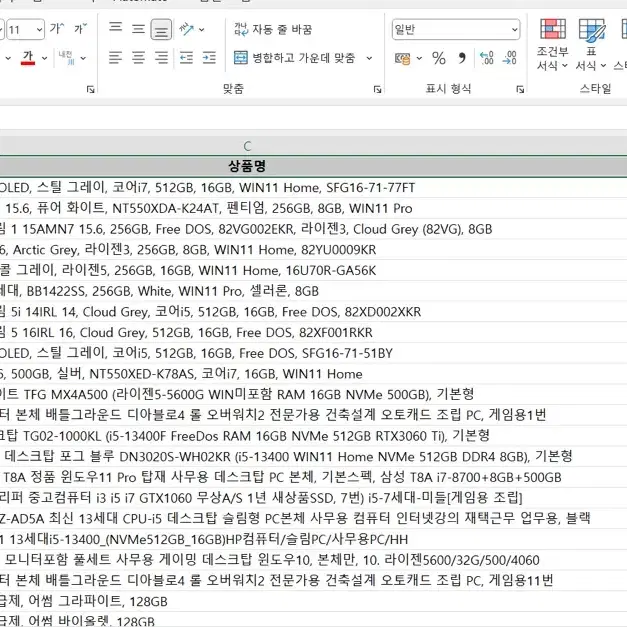Select cell containing BB1422SS
This screenshot has width=627, height=627.
[x=314, y=291]
